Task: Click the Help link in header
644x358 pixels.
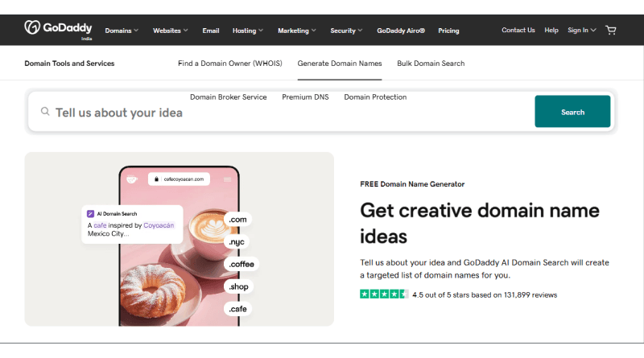Action: click(x=551, y=31)
